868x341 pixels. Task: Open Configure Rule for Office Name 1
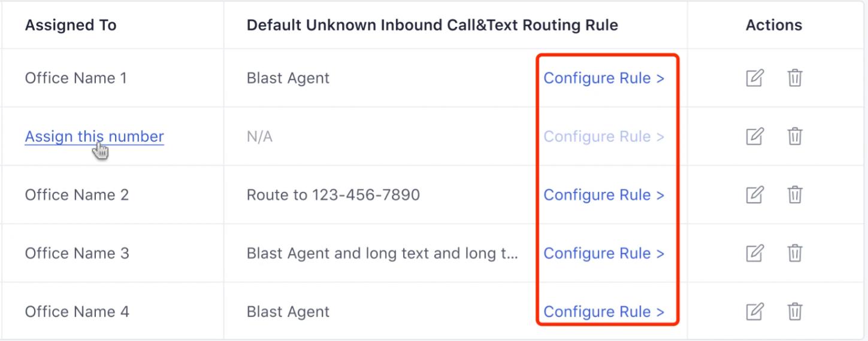(604, 78)
